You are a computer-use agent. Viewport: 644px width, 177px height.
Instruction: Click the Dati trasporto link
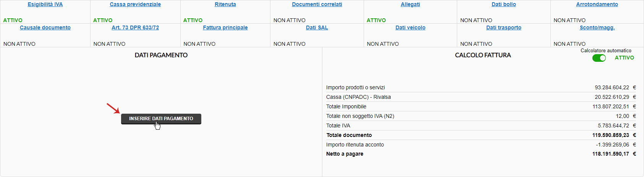pyautogui.click(x=504, y=28)
